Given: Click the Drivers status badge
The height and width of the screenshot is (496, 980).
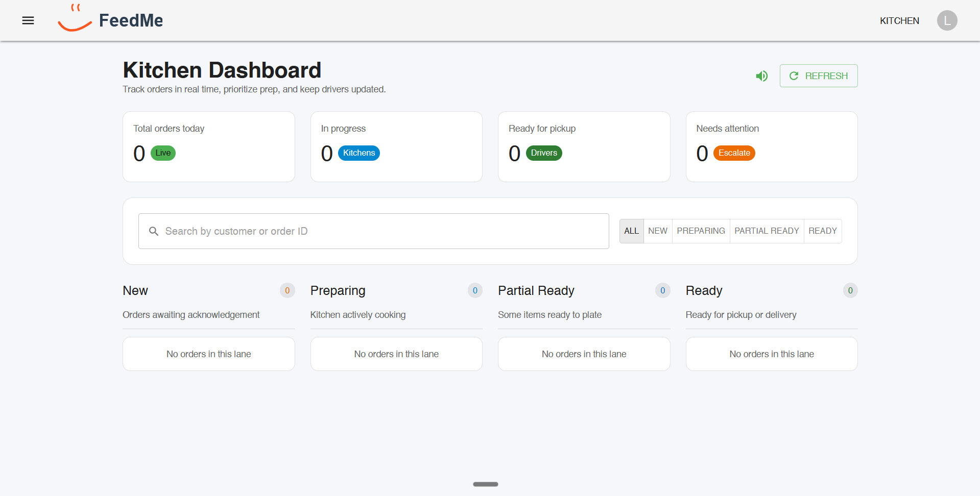Looking at the screenshot, I should 543,153.
